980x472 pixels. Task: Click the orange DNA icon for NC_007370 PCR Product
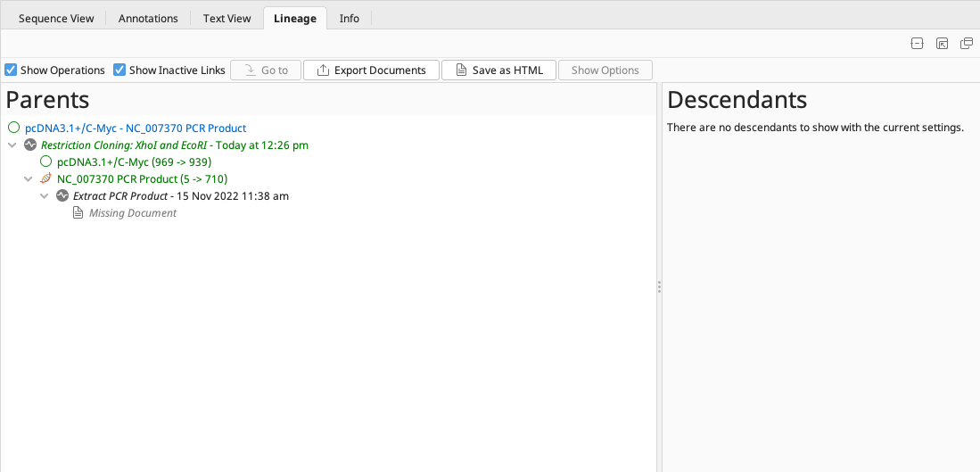click(46, 178)
